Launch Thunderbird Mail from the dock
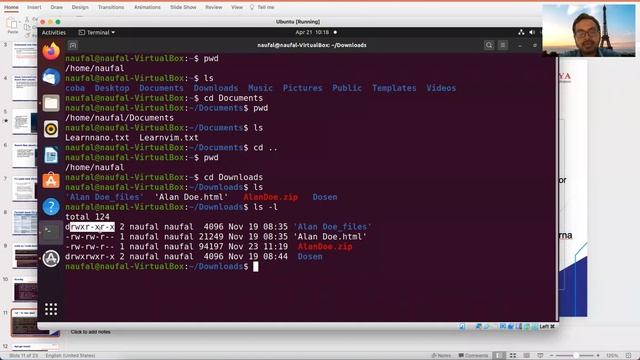The height and width of the screenshot is (360, 640). [x=51, y=77]
